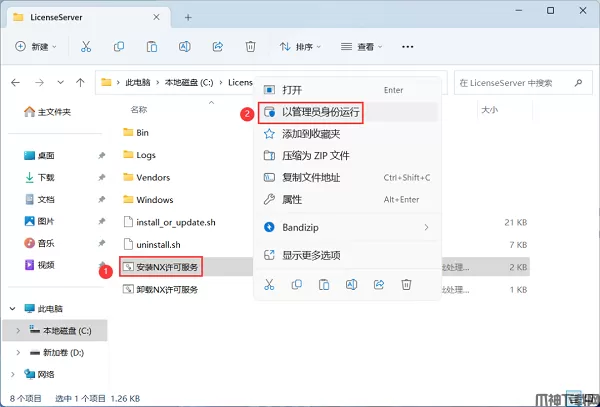Click the LicenseServer search box
Screen dimensions: 600x407
pyautogui.click(x=523, y=83)
